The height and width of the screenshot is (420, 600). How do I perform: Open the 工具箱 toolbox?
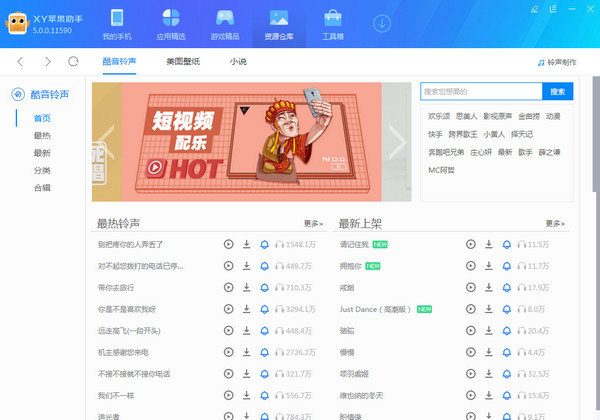tap(333, 24)
